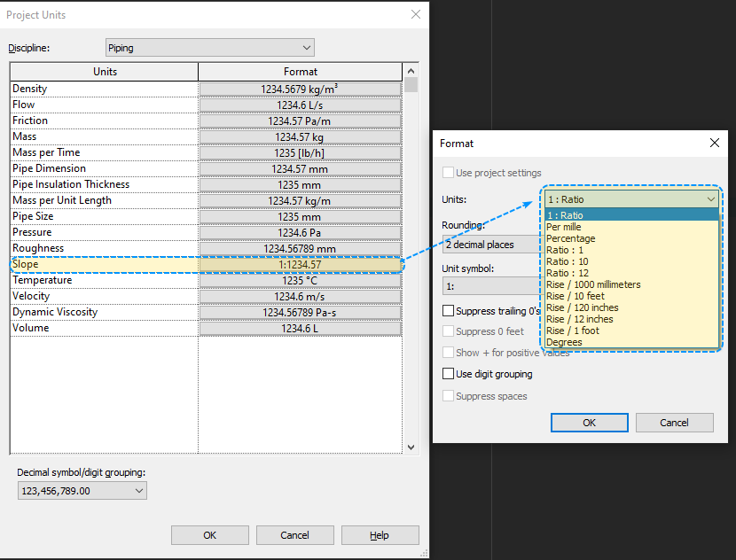Viewport: 736px width, 560px height.
Task: Pick Per mille unit option
Action: tap(564, 227)
